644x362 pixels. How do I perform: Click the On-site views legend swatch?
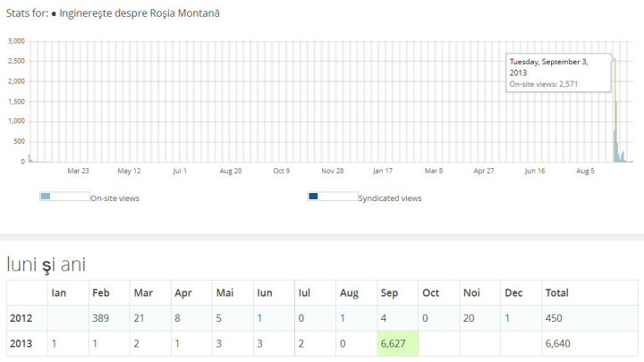tap(64, 196)
